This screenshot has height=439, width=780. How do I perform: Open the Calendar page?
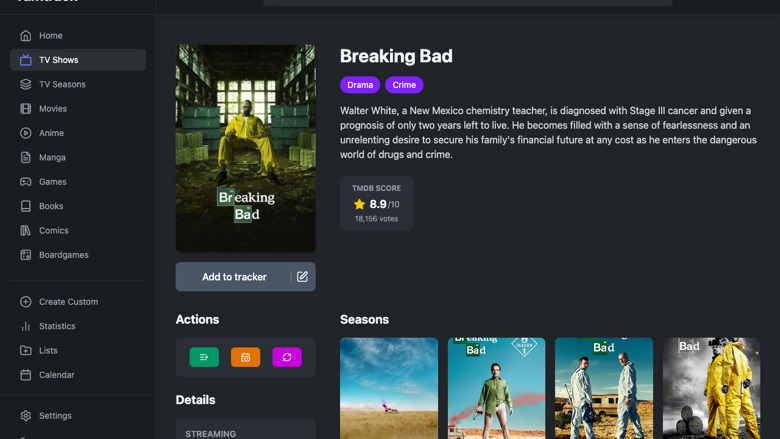[78, 375]
